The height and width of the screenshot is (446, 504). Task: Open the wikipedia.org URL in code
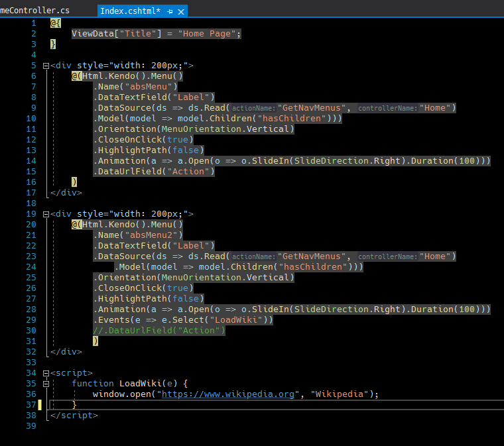coord(228,394)
